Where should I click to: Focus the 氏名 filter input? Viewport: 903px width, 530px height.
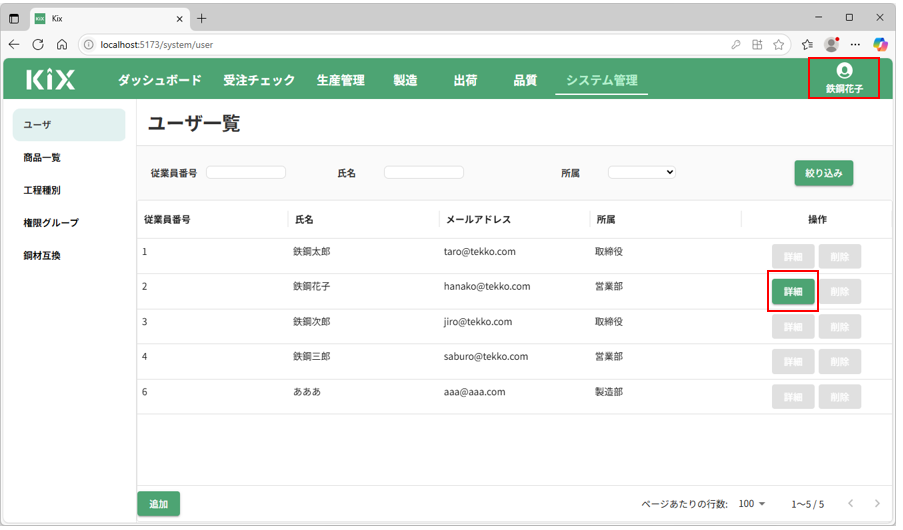click(x=424, y=172)
